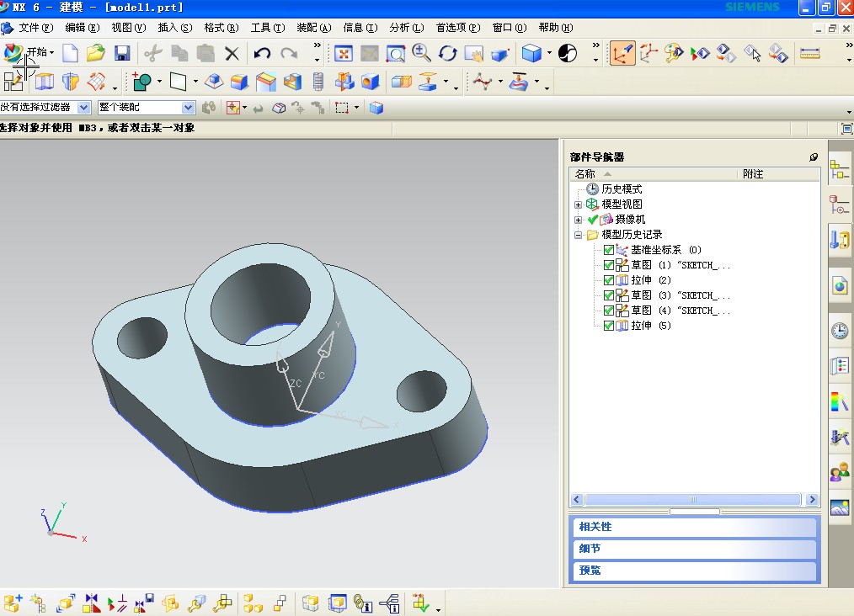854x616 pixels.
Task: Open the Assembly Navigator sidebar tab
Action: coord(840,170)
